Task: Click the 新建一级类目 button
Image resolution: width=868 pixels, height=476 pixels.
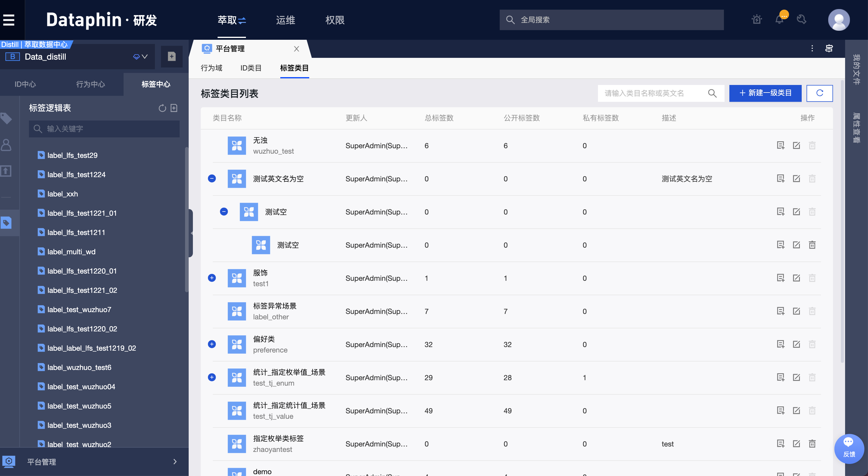Action: coord(765,93)
